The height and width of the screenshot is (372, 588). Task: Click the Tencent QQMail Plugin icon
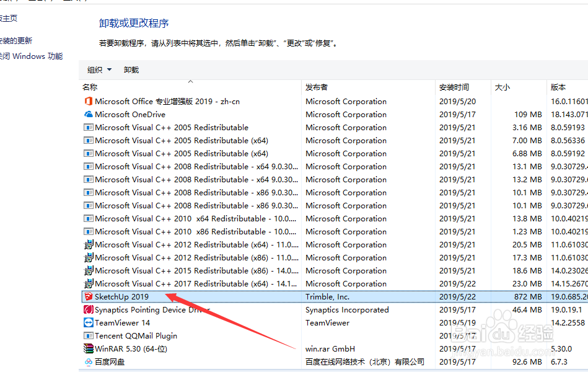pos(89,335)
